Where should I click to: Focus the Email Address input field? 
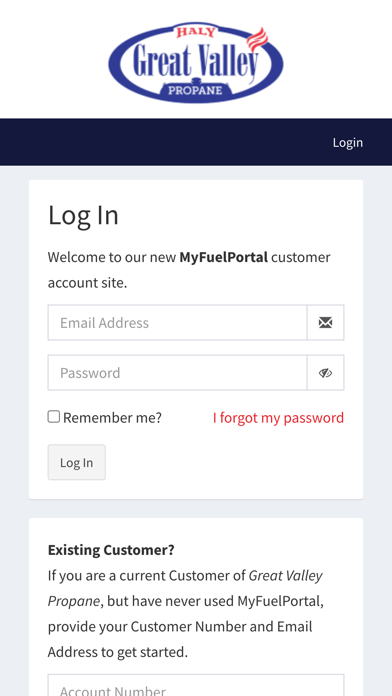click(178, 323)
